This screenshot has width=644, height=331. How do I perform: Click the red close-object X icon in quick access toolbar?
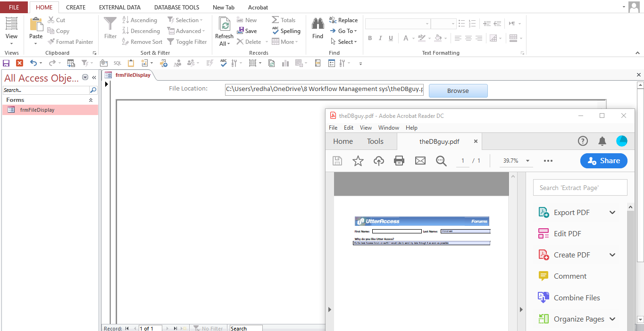(x=19, y=63)
